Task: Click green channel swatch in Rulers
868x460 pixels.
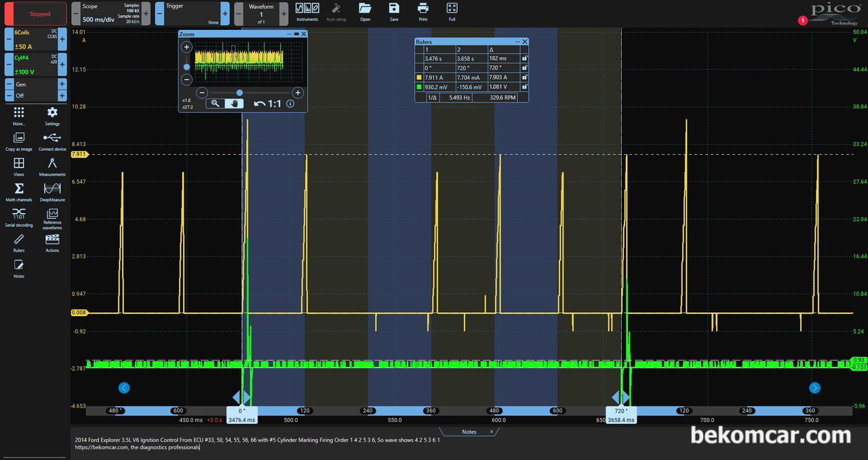Action: coord(419,88)
